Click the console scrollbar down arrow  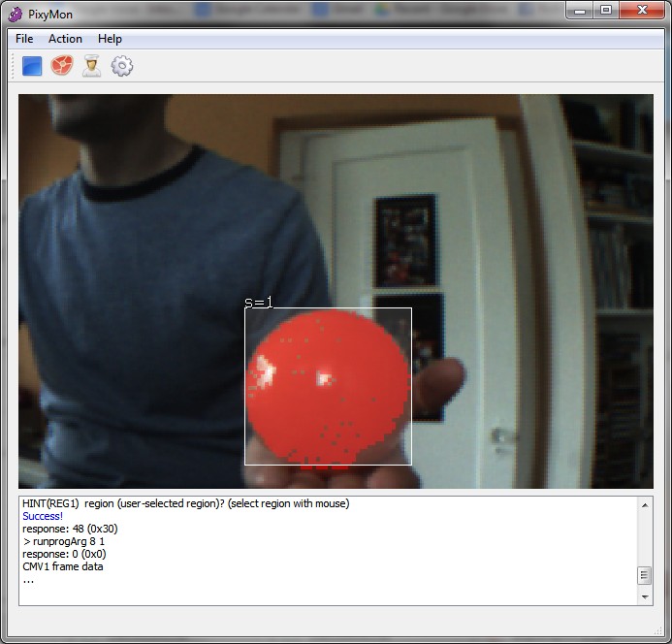644,597
